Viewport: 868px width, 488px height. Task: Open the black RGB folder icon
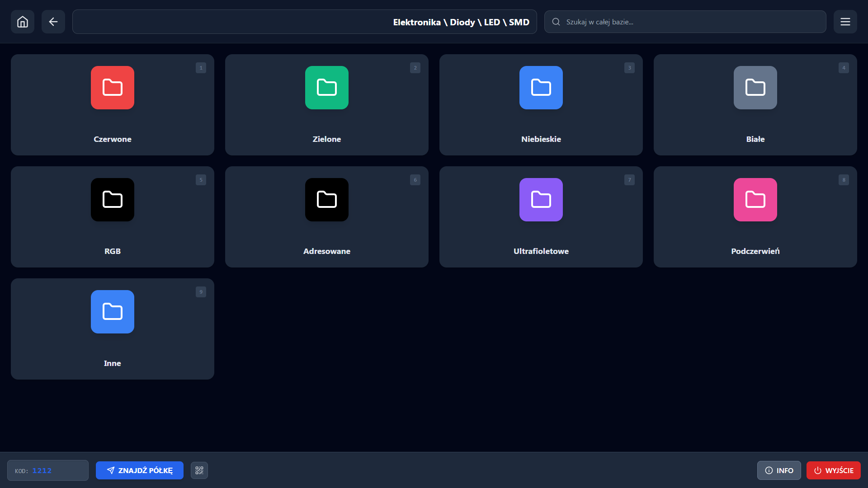click(x=113, y=200)
